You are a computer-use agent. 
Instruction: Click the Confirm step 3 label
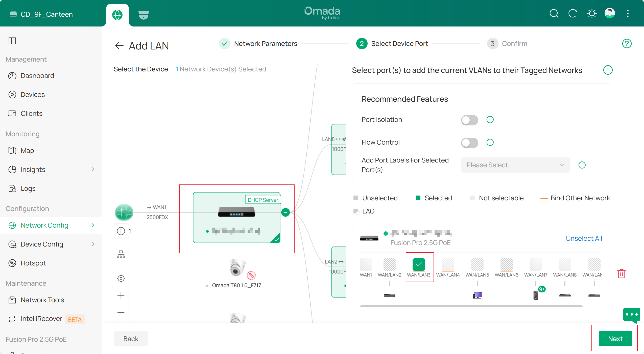[x=514, y=44]
